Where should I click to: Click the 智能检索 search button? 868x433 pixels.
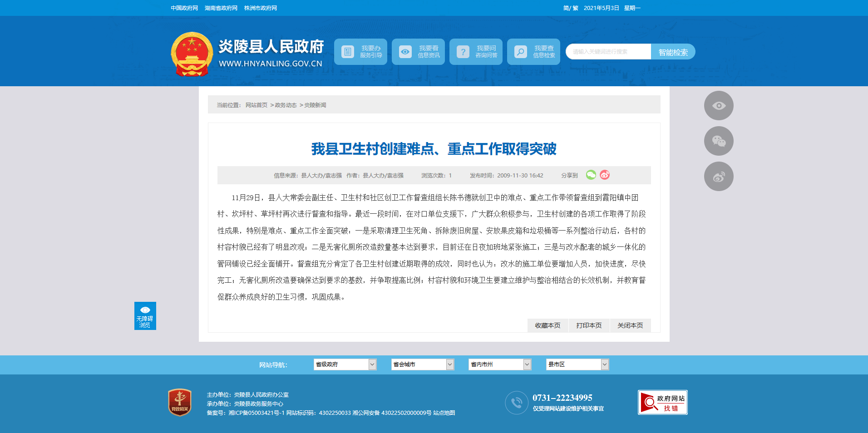tap(673, 52)
